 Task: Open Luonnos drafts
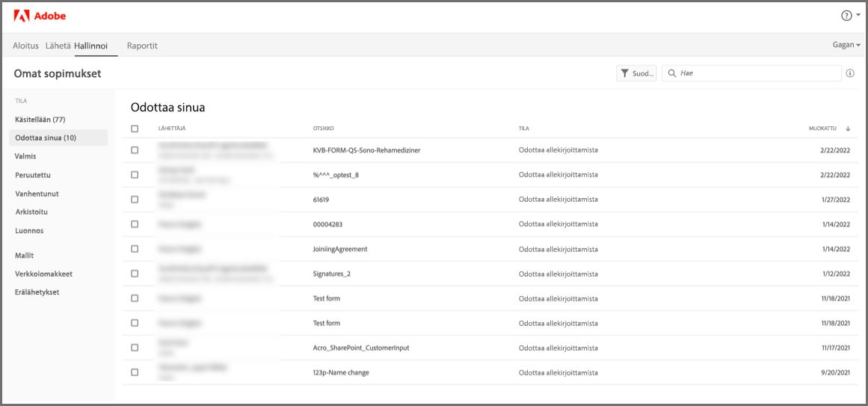coord(29,230)
